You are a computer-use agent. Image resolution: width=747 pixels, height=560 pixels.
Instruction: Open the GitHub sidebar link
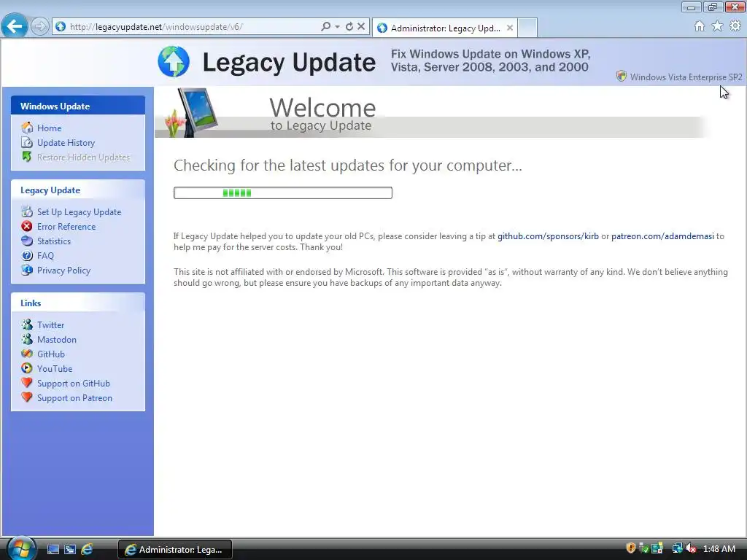(51, 354)
